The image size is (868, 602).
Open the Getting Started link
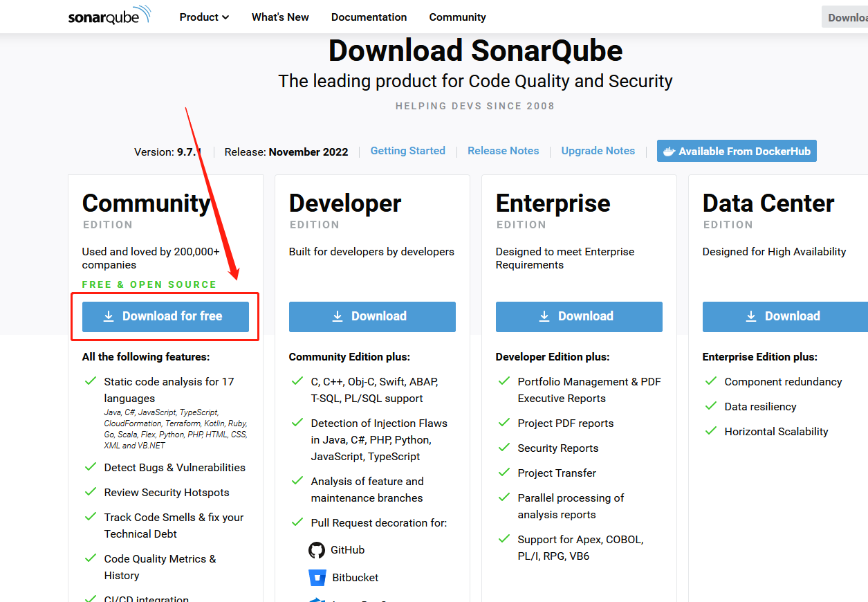pyautogui.click(x=408, y=151)
